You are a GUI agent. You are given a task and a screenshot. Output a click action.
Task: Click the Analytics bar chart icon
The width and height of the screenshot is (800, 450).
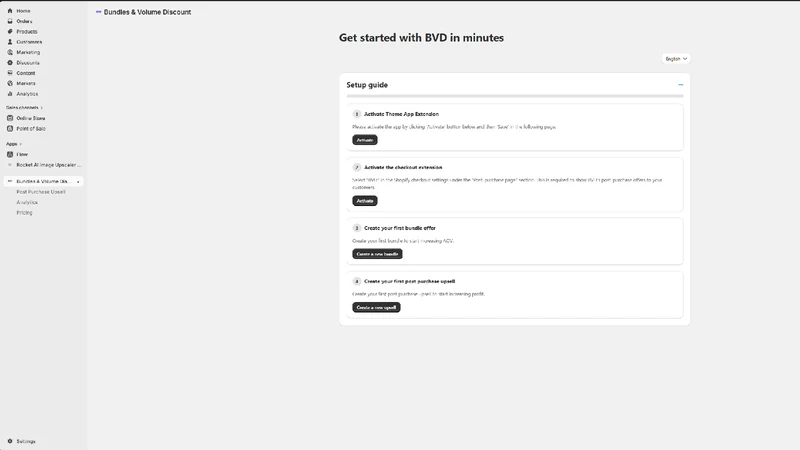pos(10,94)
